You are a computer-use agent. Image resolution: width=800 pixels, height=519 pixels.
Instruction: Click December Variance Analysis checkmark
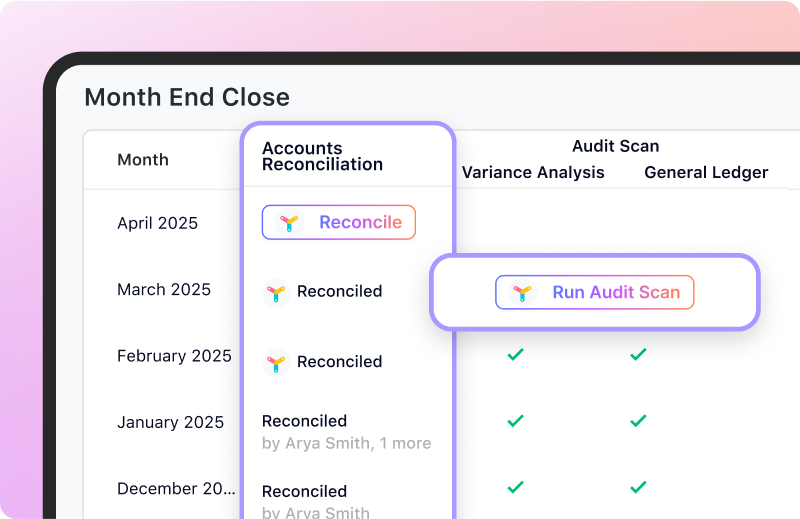click(x=515, y=487)
